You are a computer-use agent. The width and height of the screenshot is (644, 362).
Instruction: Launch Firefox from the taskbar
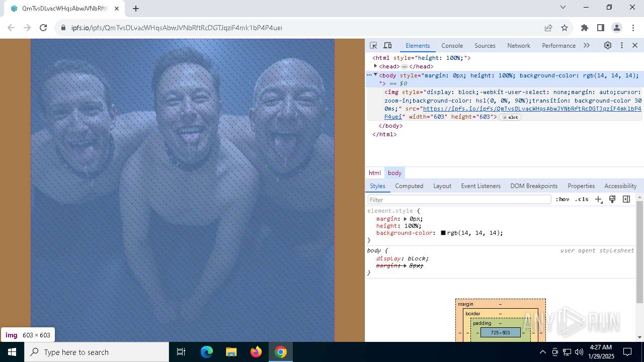[256, 352]
